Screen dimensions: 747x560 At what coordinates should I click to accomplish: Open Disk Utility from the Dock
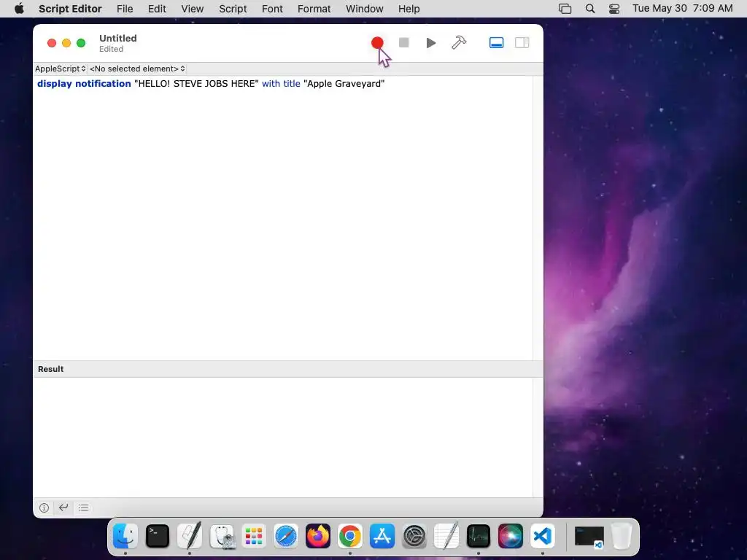click(222, 536)
